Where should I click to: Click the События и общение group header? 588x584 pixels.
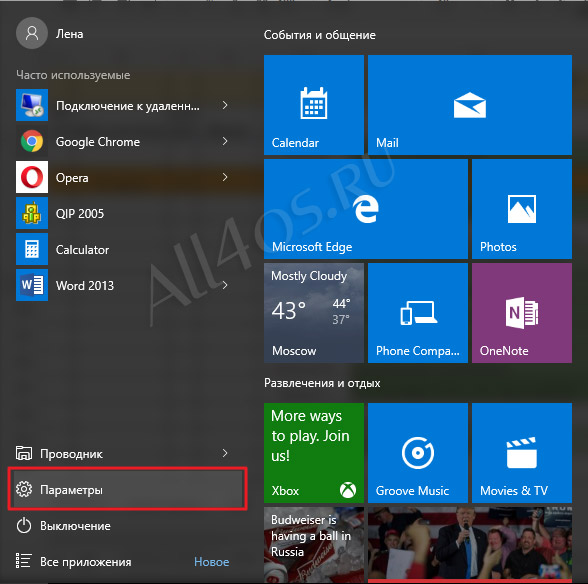tap(320, 35)
